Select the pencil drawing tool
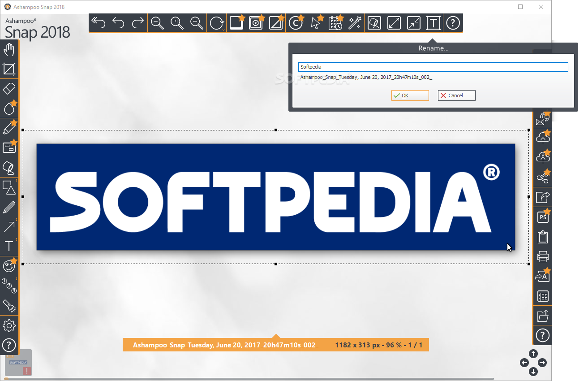This screenshot has height=381, width=588. click(x=9, y=207)
